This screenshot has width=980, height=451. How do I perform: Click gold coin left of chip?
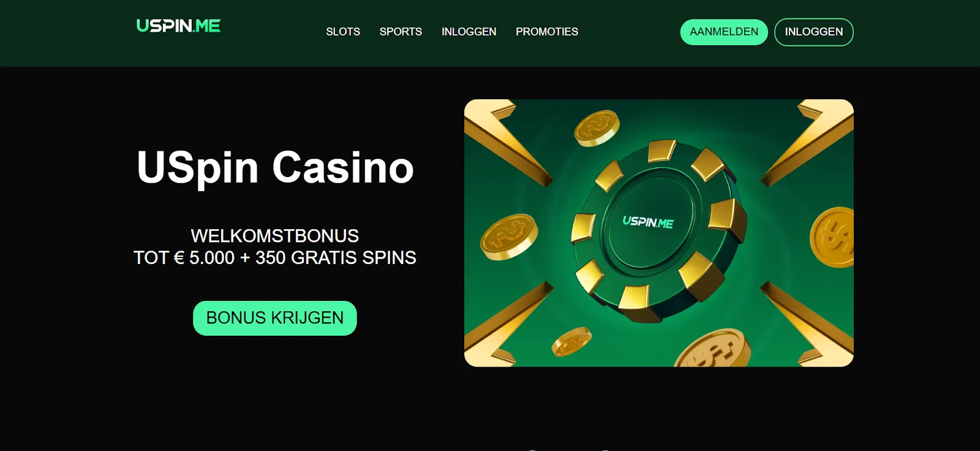508,237
